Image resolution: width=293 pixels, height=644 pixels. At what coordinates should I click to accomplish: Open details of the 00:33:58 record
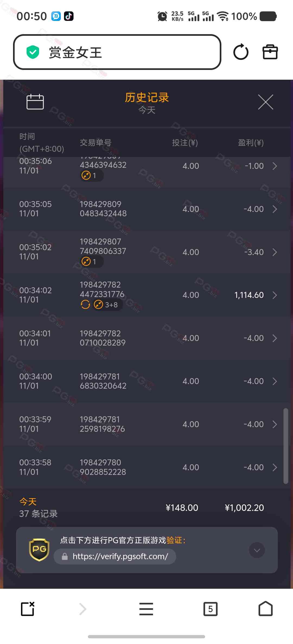tap(275, 467)
